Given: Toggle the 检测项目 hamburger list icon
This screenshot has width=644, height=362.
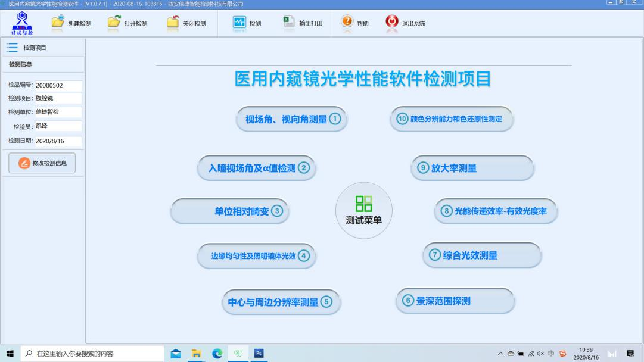Looking at the screenshot, I should pyautogui.click(x=11, y=48).
